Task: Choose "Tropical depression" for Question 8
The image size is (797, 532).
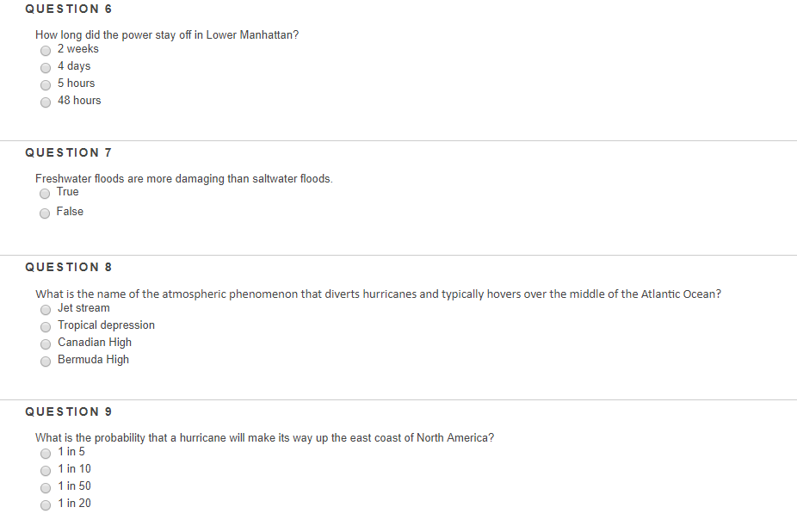Action: point(46,327)
